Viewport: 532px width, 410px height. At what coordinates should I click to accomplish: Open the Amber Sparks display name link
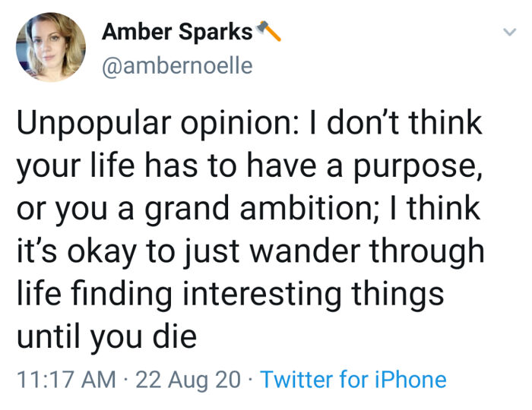[177, 32]
